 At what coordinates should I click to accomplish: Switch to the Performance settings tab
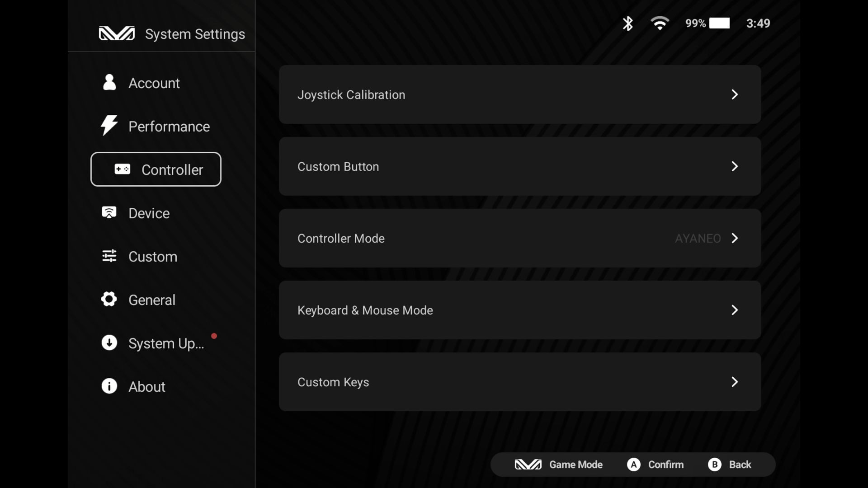169,127
